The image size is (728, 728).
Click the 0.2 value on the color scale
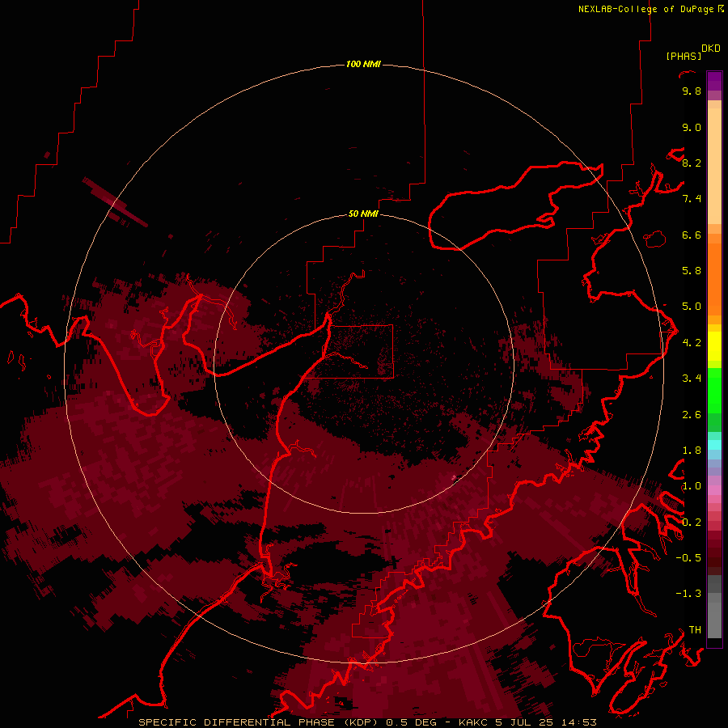point(692,523)
